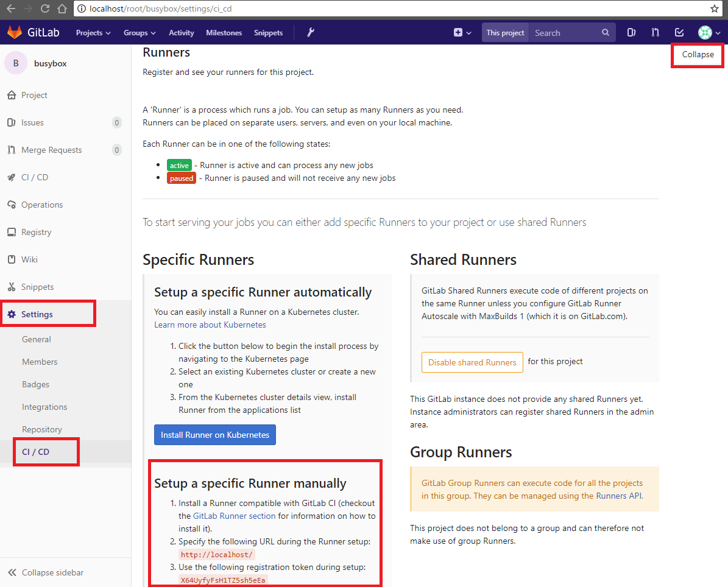This screenshot has height=587, width=728.
Task: Open the Milestones page
Action: pos(224,32)
